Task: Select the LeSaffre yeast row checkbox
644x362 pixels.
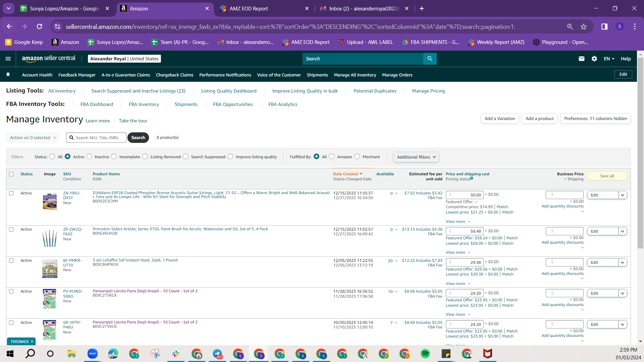Action: pos(11,260)
